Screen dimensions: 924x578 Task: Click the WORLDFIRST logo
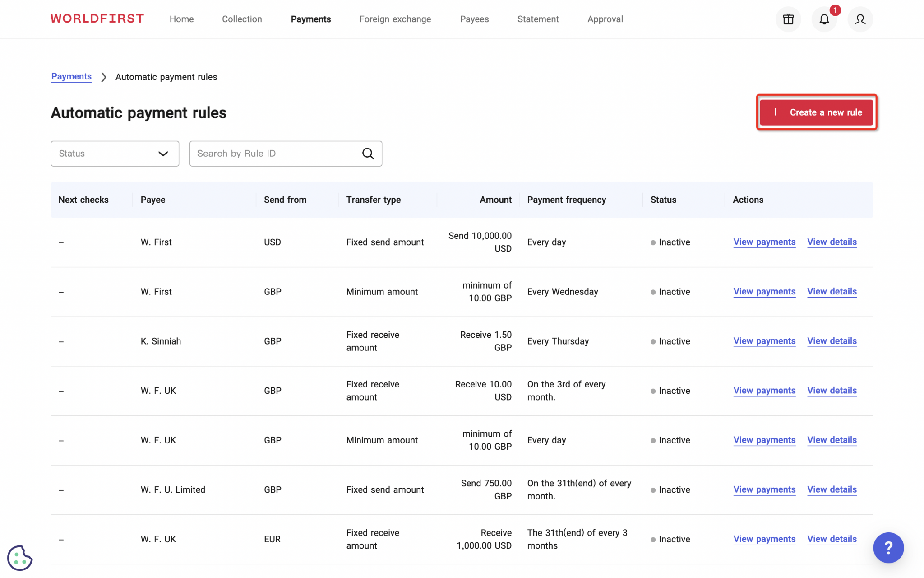tap(97, 19)
